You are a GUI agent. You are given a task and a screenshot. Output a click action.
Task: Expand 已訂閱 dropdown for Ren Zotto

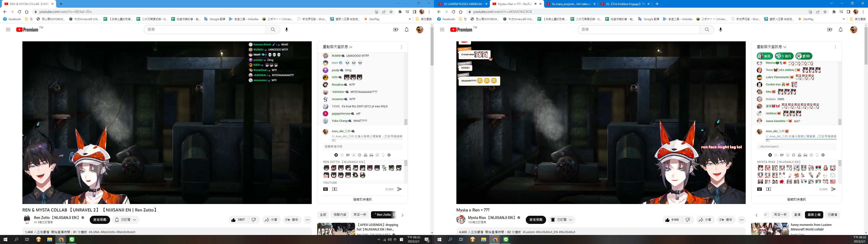coord(126,220)
